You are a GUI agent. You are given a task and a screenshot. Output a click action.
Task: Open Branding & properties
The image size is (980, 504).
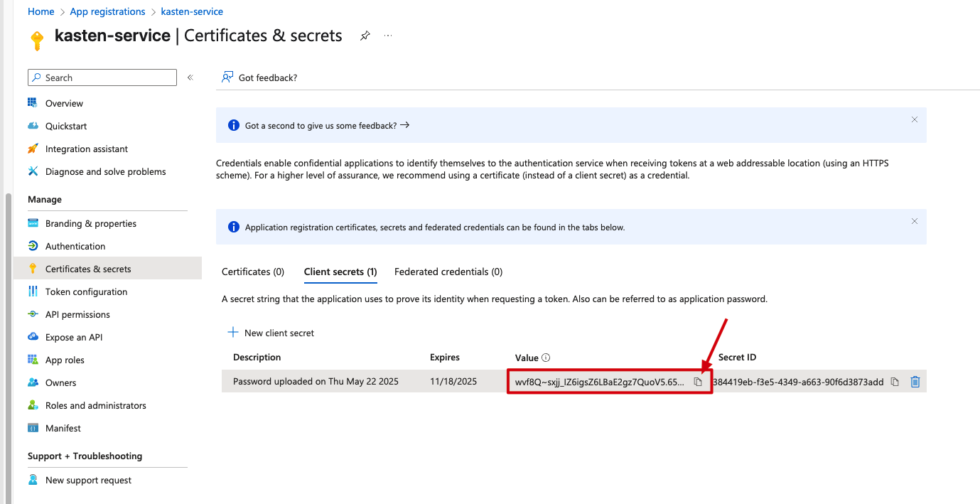91,223
